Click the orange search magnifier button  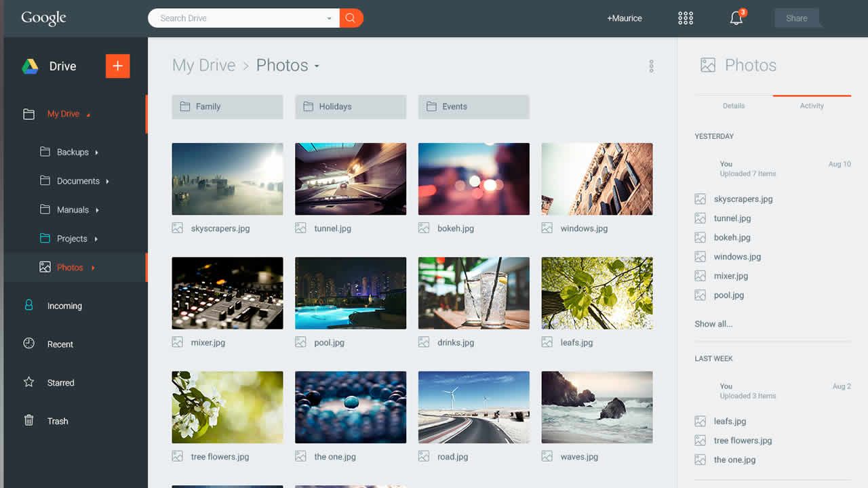[351, 18]
